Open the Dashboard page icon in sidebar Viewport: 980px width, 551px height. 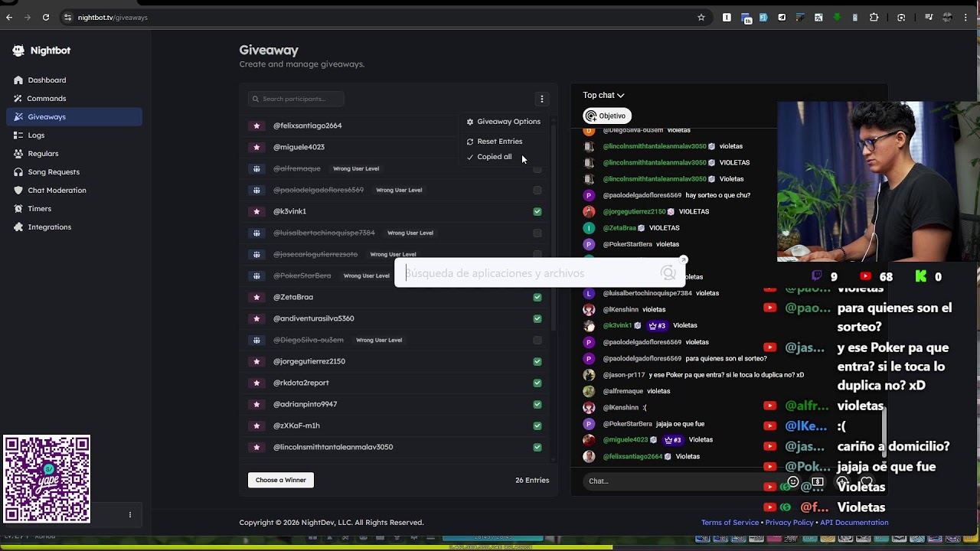tap(18, 80)
